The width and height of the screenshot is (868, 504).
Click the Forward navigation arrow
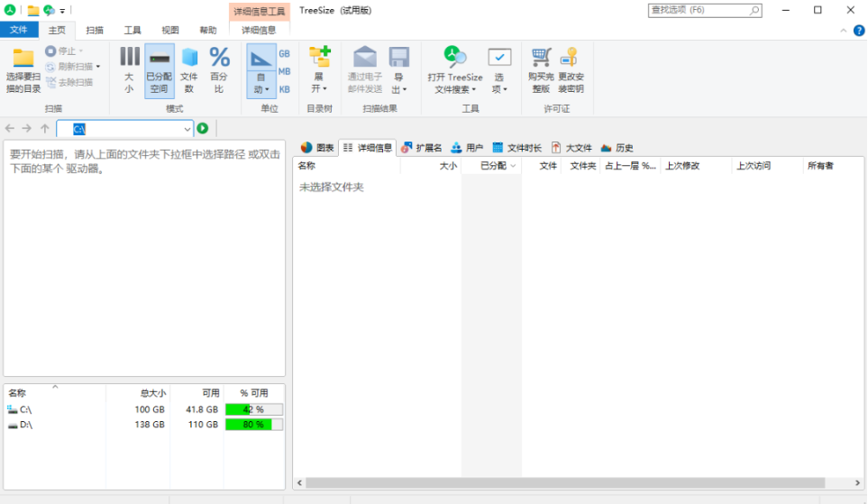click(26, 129)
